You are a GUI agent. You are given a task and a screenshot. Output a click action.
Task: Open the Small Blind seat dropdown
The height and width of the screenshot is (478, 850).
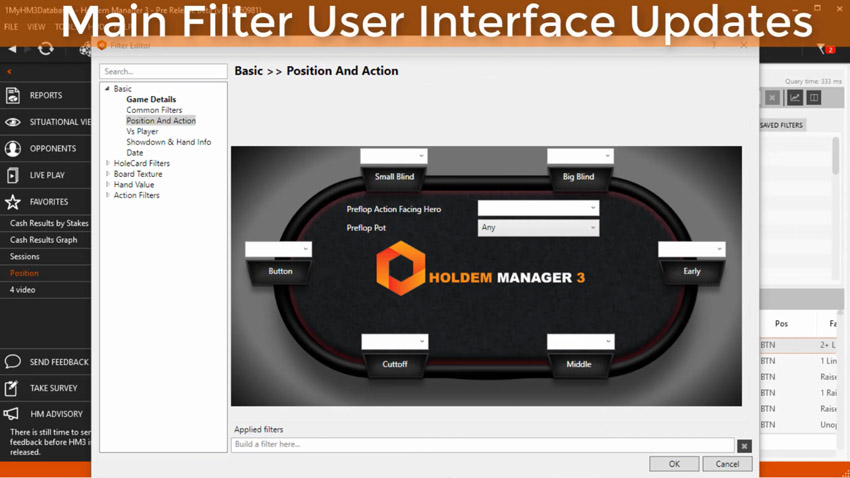(x=394, y=156)
